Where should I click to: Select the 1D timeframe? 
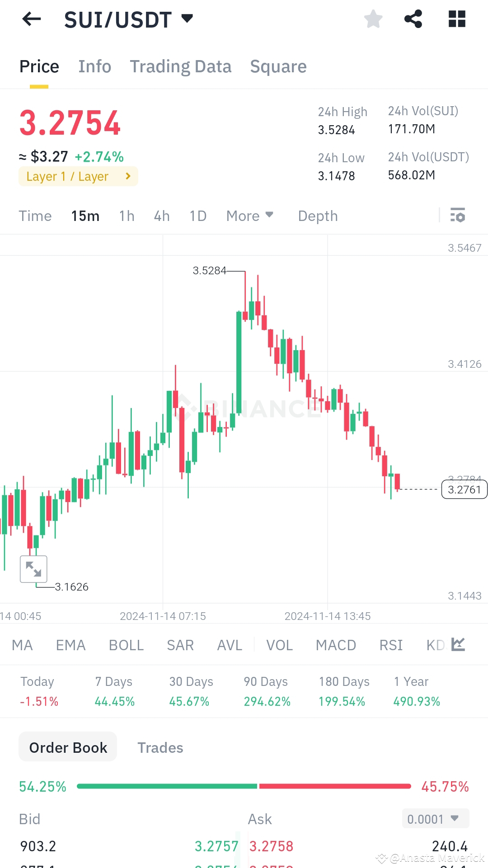[x=197, y=216]
